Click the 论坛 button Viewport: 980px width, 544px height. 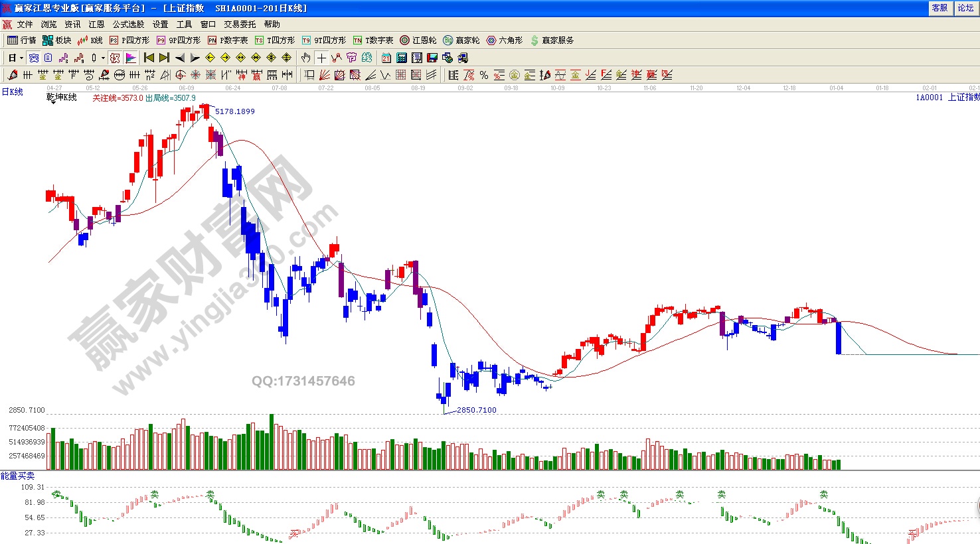tap(965, 8)
